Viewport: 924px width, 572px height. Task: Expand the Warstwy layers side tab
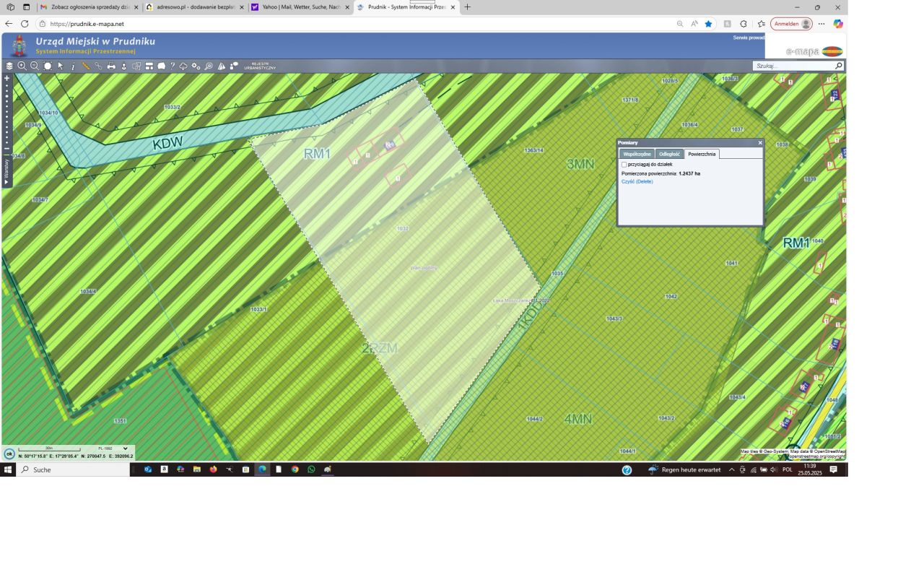7,173
